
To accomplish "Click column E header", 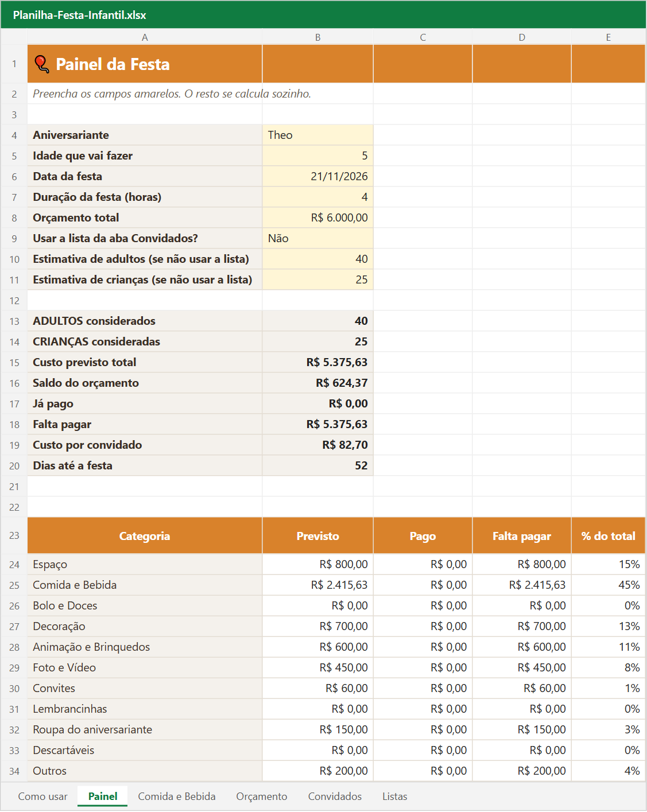I will pyautogui.click(x=609, y=37).
